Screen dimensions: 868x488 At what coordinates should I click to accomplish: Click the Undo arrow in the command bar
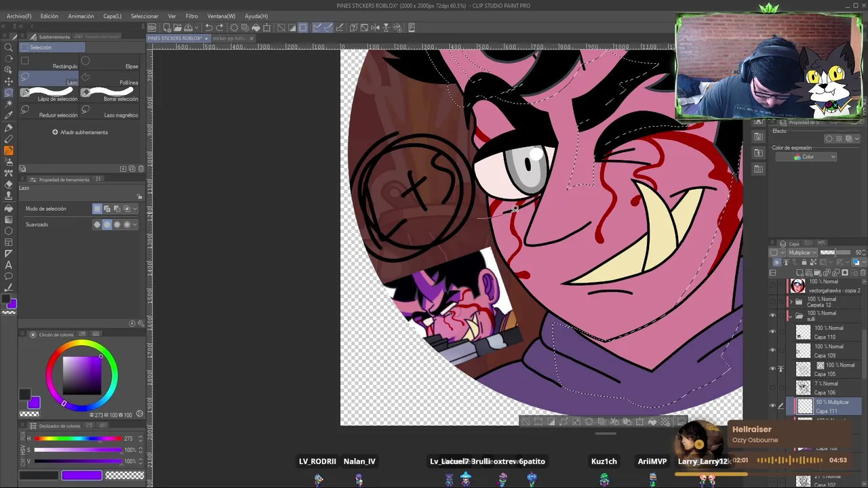209,28
